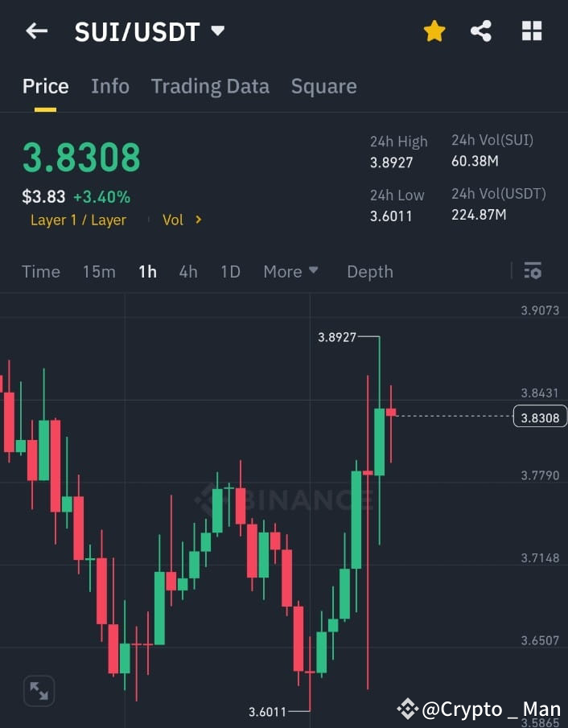Open chart indicator settings icon
The image size is (568, 728).
[533, 271]
